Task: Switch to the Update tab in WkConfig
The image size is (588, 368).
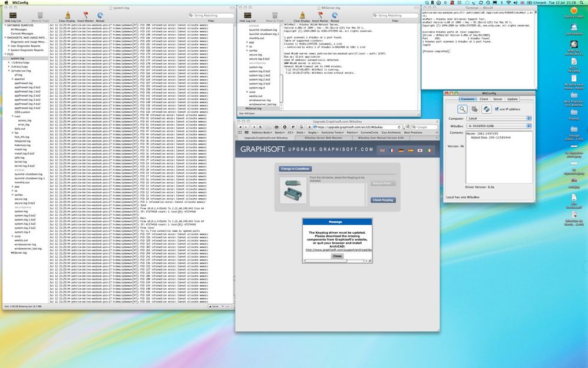Action: tap(513, 99)
